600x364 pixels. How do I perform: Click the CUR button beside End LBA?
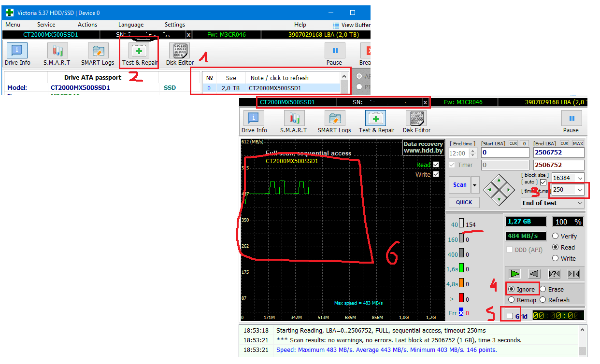tap(565, 143)
